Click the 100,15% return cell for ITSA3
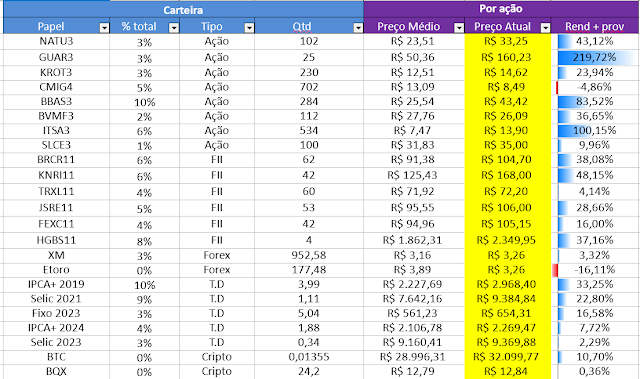The image size is (640, 379). [595, 131]
